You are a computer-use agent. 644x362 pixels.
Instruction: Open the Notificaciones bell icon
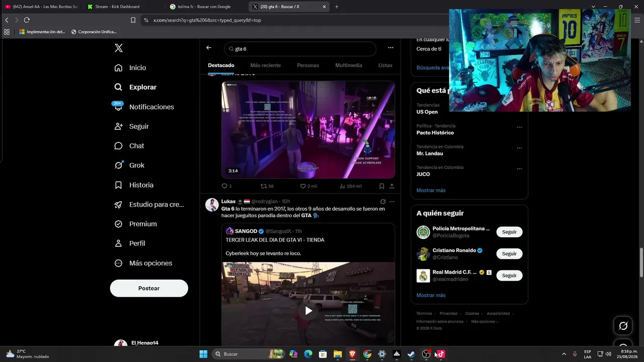118,107
